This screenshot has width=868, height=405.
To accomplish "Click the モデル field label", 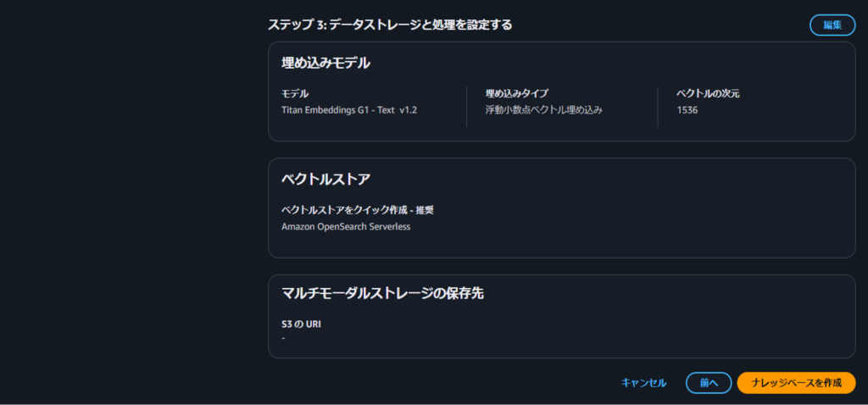I will pos(295,93).
